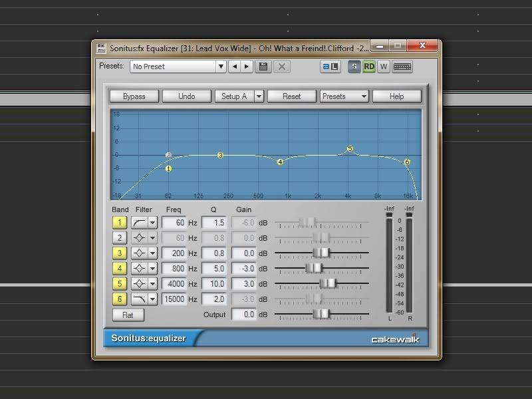Enable band 2 with its number button

click(x=120, y=237)
